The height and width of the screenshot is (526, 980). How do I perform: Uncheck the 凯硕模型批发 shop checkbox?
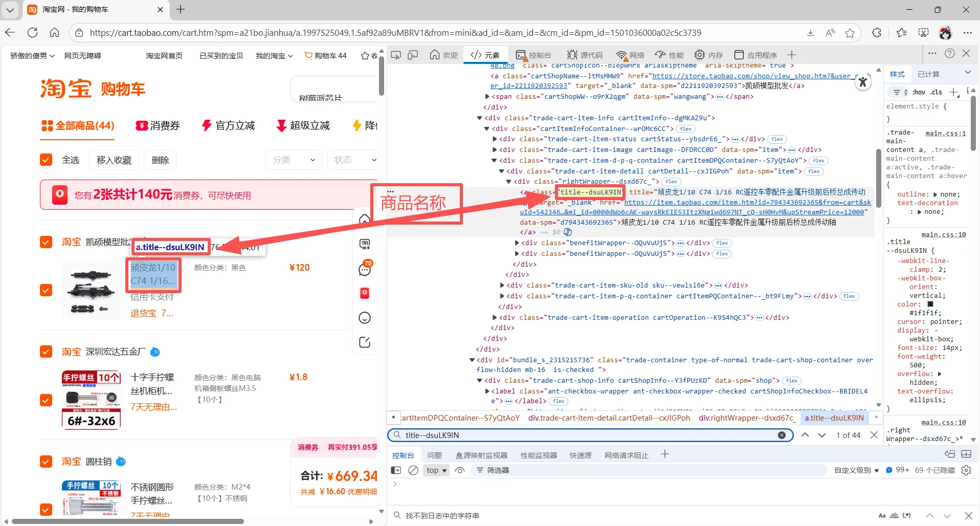46,242
